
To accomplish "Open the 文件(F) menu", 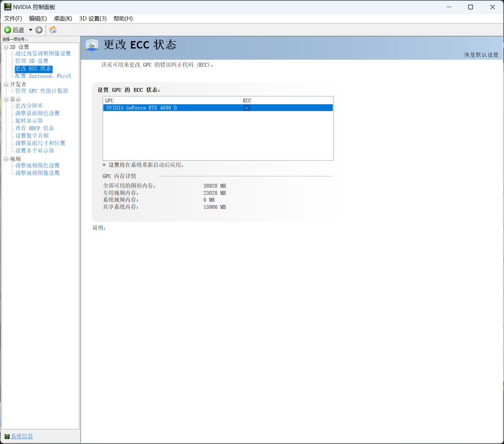I will pyautogui.click(x=13, y=18).
